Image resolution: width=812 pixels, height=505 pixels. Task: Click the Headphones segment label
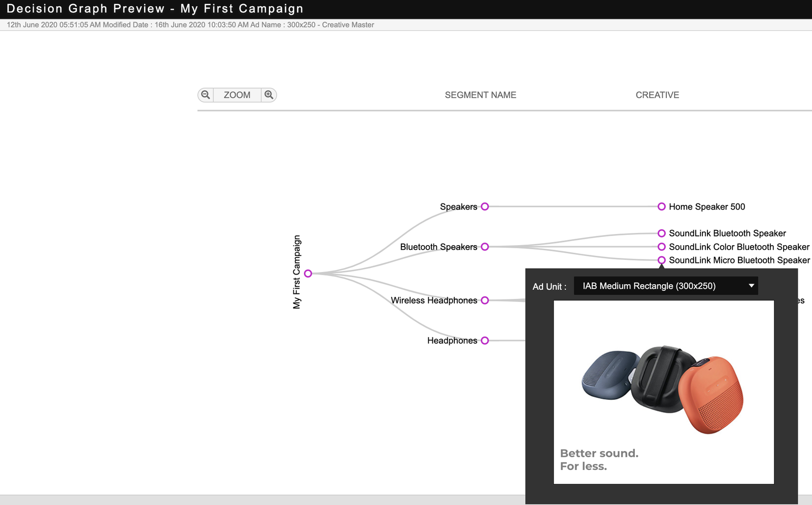tap(452, 341)
